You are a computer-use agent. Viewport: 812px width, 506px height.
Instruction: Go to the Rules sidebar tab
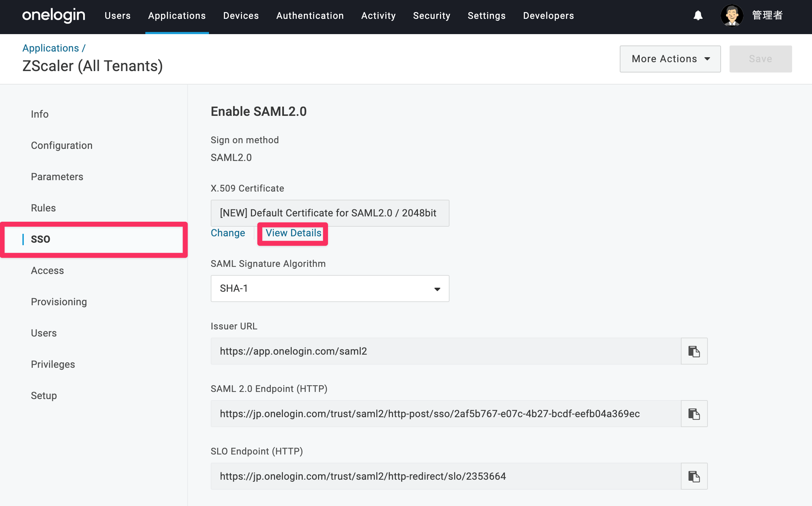coord(43,208)
